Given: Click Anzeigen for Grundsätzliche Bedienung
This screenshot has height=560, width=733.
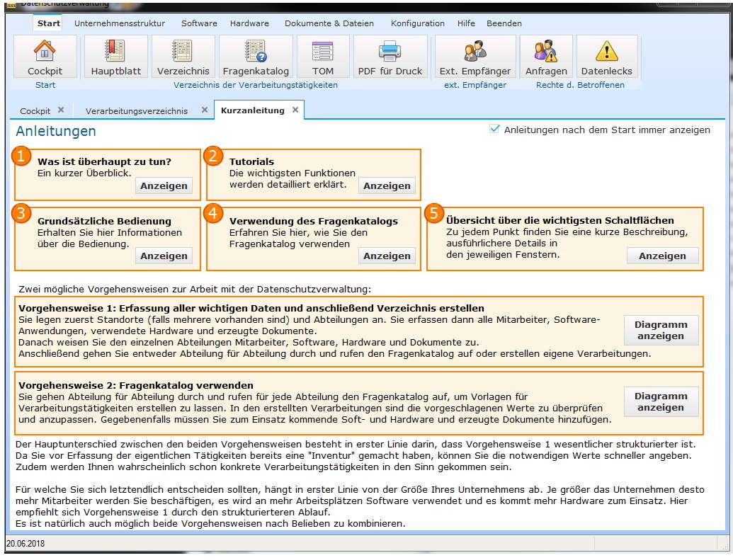Looking at the screenshot, I should tap(164, 256).
